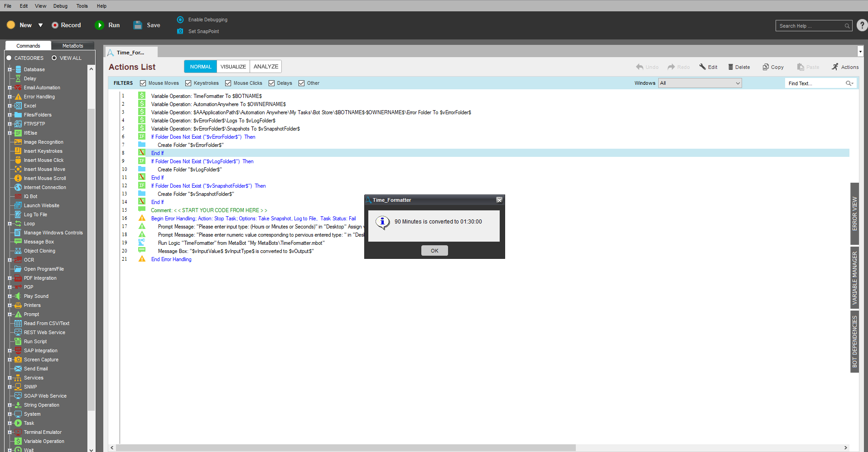Switch to the ANALYZE view tab
868x452 pixels.
266,67
